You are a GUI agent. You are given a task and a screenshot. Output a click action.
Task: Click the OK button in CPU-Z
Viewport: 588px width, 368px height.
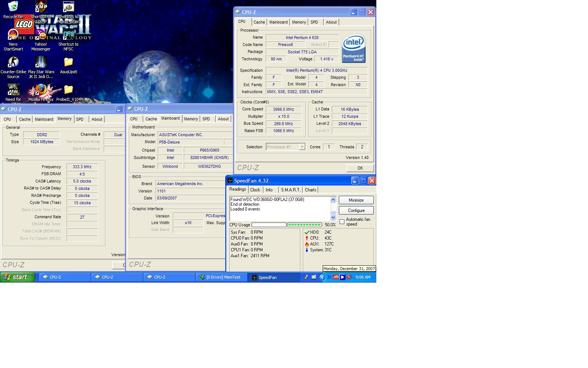pos(360,168)
